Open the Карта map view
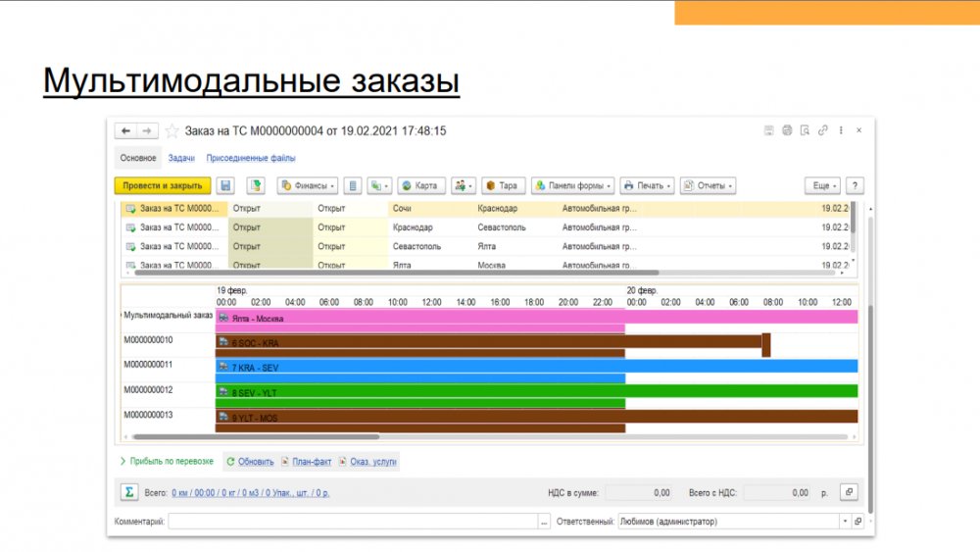Viewport: 980px width, 552px height. point(420,185)
